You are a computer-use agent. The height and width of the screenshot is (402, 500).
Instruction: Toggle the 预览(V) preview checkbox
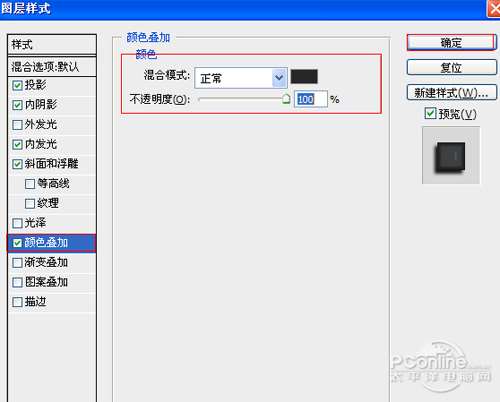point(430,113)
